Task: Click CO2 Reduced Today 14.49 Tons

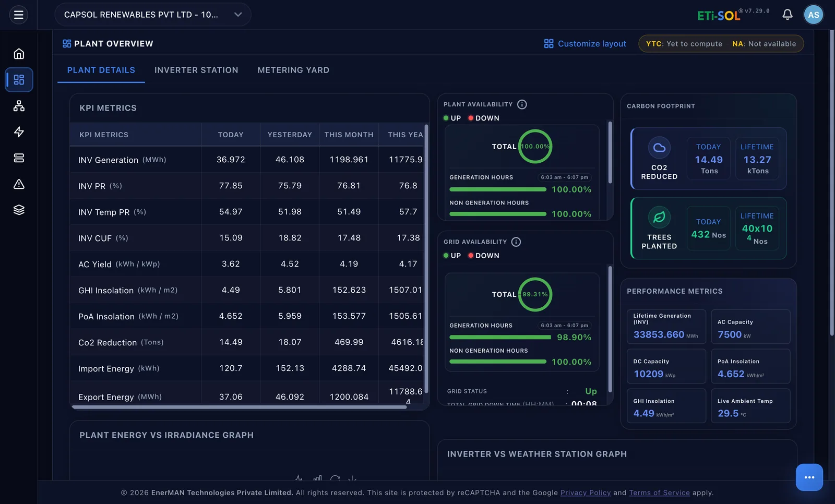Action: (709, 159)
